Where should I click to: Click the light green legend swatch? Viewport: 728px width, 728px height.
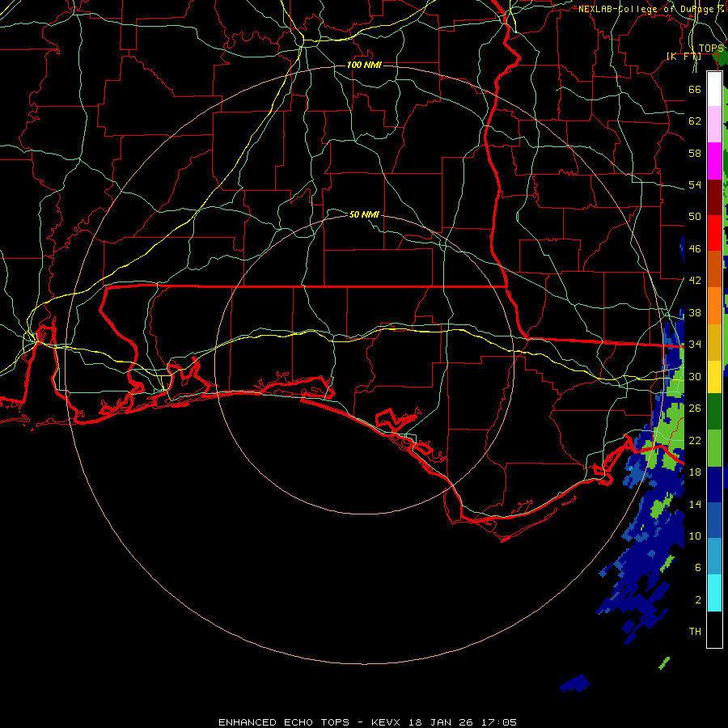714,448
